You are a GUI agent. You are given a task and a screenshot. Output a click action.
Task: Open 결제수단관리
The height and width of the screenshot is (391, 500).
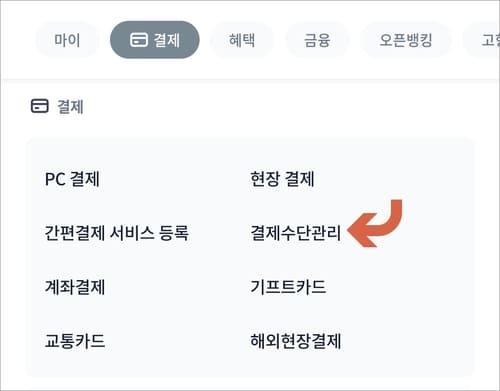[x=295, y=233]
